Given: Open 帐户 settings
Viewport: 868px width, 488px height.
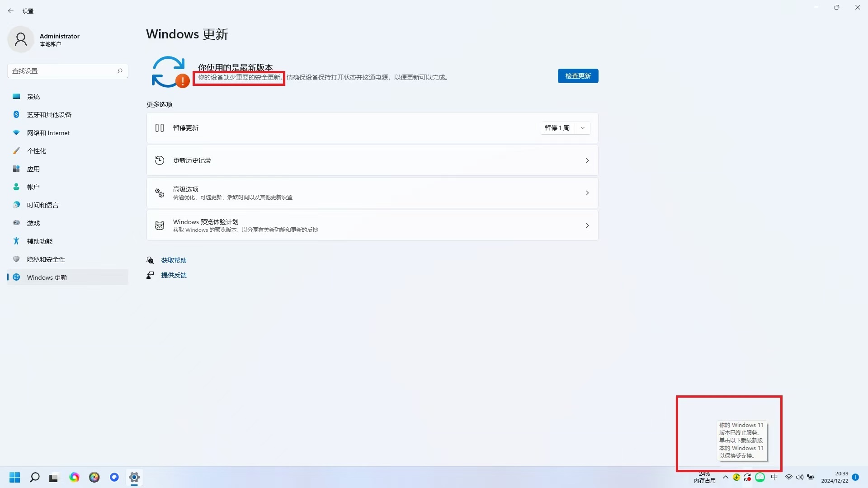Looking at the screenshot, I should [x=33, y=187].
